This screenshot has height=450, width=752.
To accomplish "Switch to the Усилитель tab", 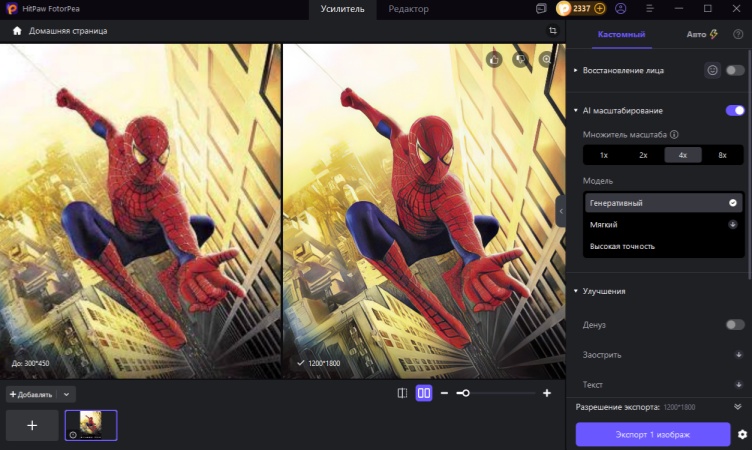I will 342,9.
